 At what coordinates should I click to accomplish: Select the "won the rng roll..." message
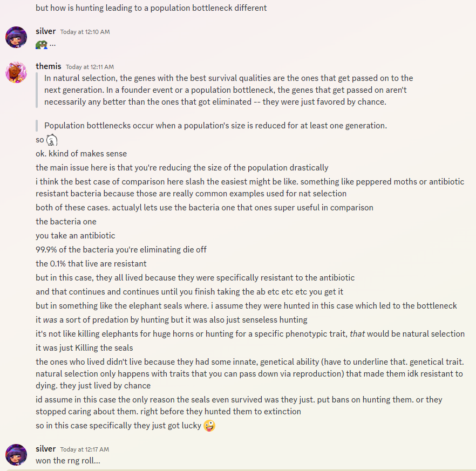tap(68, 461)
